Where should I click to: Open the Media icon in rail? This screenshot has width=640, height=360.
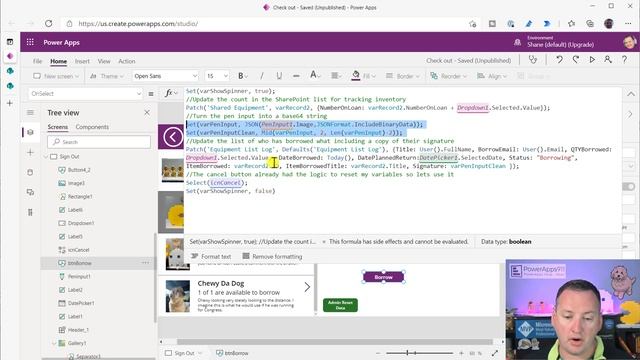tap(30, 192)
